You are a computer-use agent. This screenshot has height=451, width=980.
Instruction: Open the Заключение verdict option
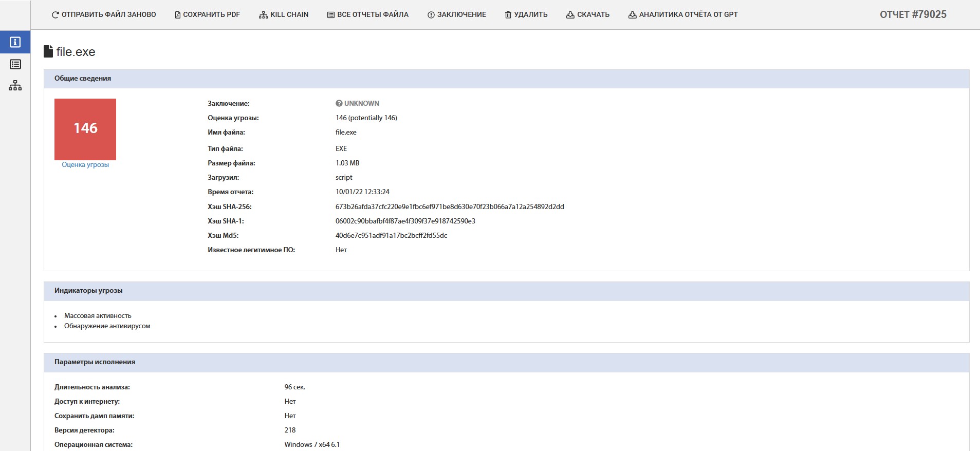[456, 15]
